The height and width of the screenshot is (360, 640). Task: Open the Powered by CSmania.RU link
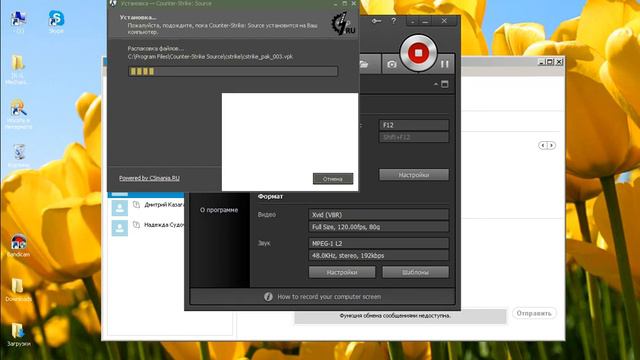149,178
